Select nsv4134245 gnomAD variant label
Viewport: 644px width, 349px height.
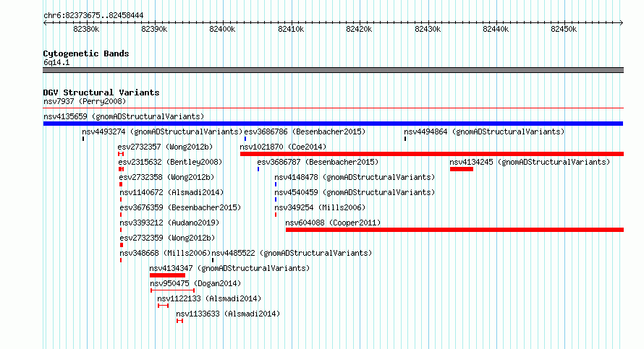tap(530, 162)
